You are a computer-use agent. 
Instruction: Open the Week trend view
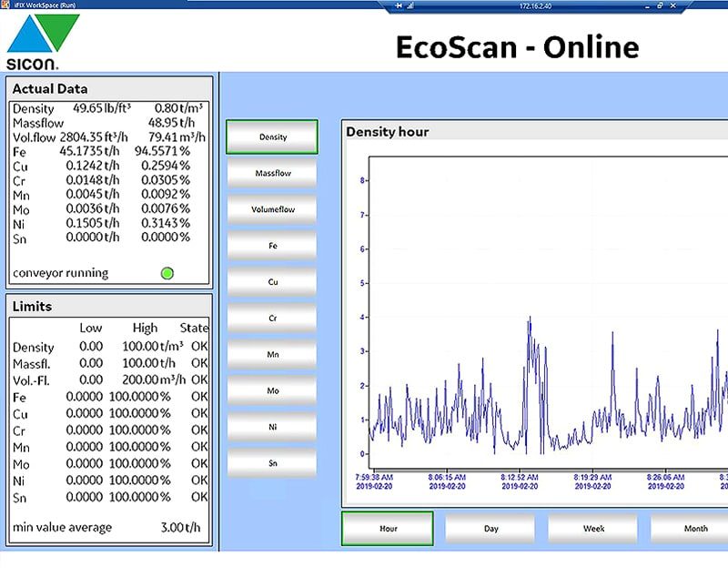(591, 528)
